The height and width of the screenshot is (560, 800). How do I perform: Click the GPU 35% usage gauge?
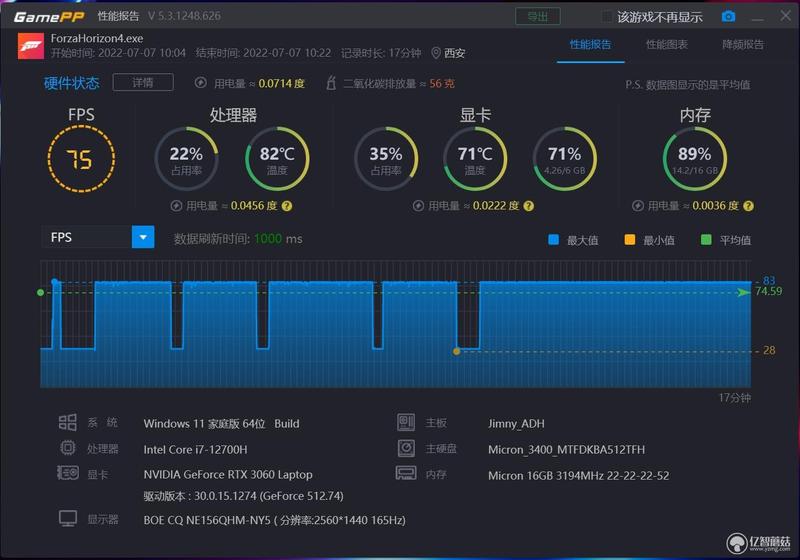point(386,159)
